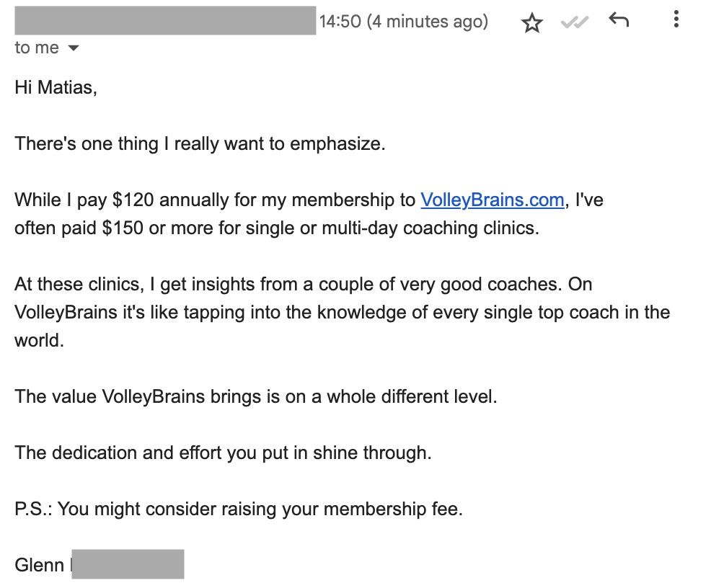Click the greeting "Hi Matias,"
The width and height of the screenshot is (711, 588).
56,87
